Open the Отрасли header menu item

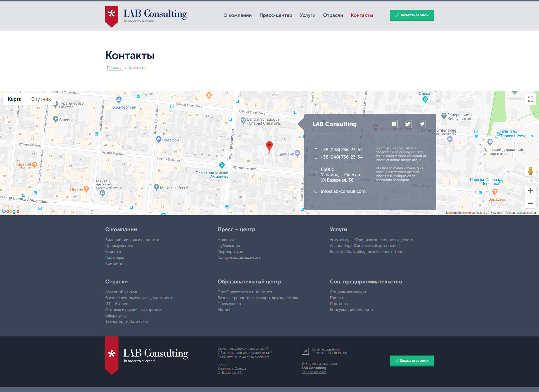point(333,15)
